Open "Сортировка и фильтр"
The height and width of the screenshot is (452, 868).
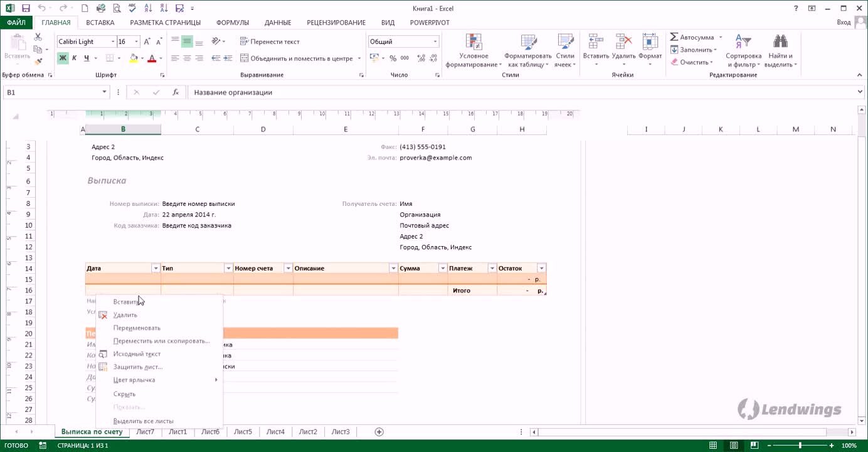pos(743,51)
